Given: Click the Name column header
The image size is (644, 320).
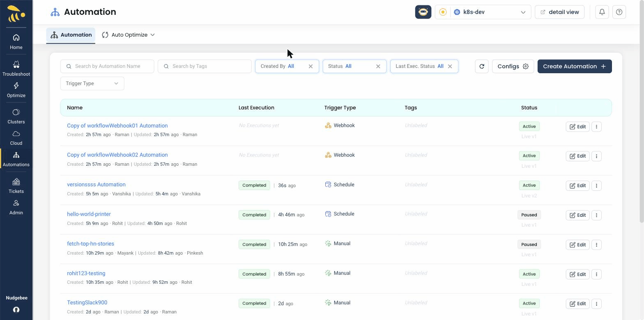Looking at the screenshot, I should 75,108.
